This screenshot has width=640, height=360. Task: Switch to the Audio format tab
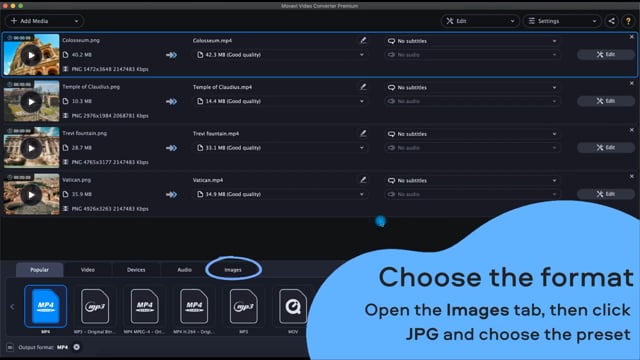pos(184,270)
